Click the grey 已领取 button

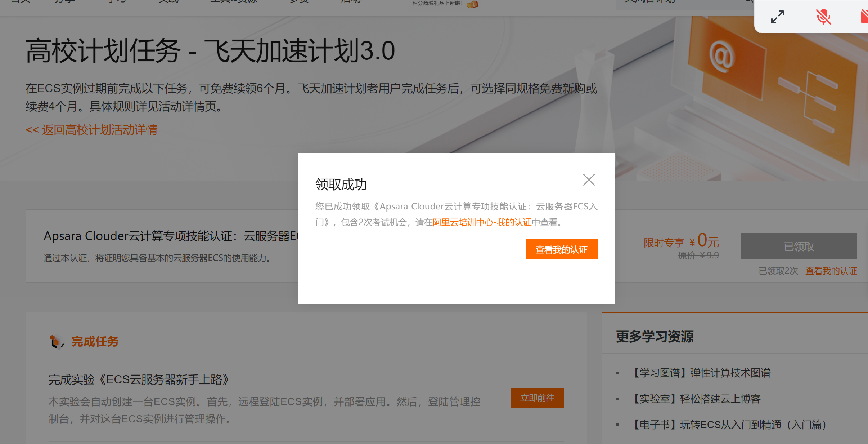(x=798, y=247)
